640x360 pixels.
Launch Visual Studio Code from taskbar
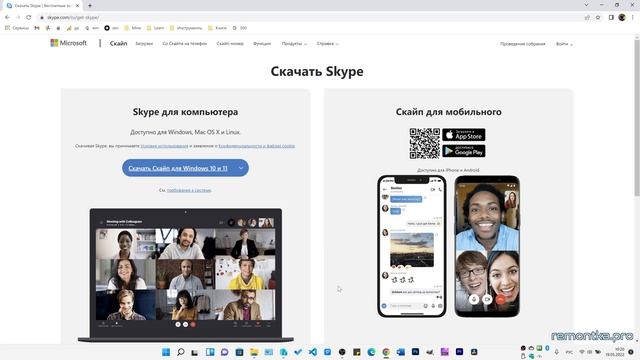tap(313, 352)
